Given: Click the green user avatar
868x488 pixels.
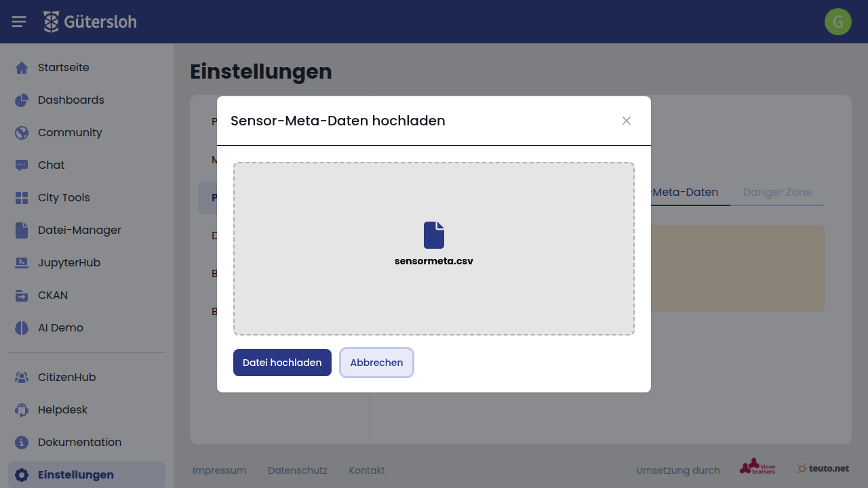Looking at the screenshot, I should pos(837,22).
